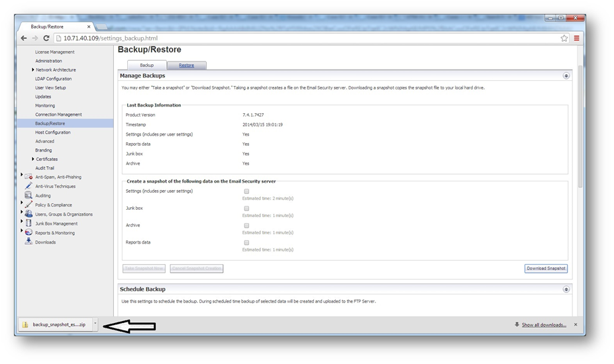Image resolution: width=614 pixels, height=364 pixels.
Task: Click the product version value 7.4.1.7427
Action: click(253, 115)
